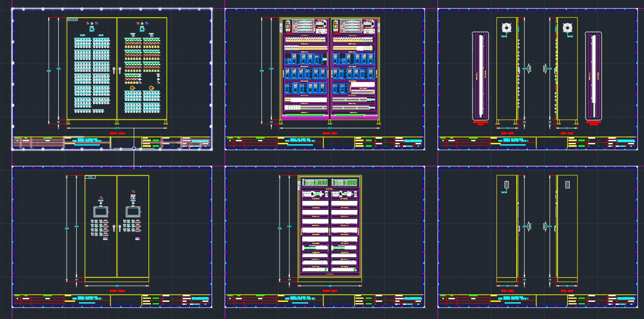Select the left tall rounded door-section detail

coord(480,76)
